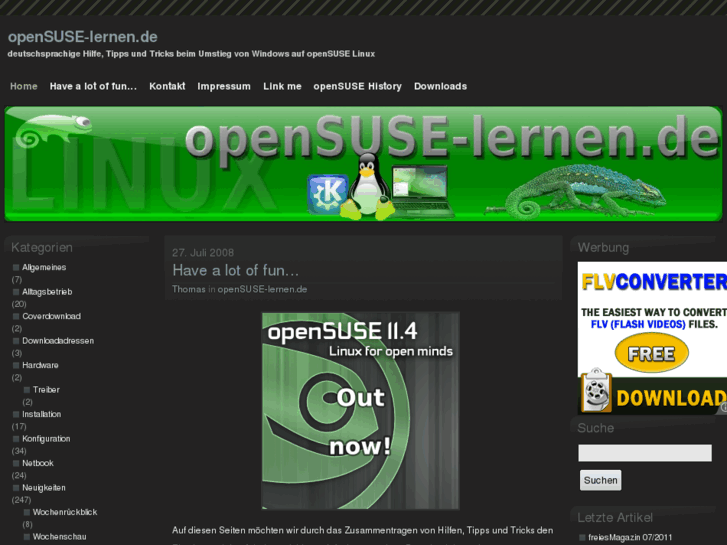Select the 'Link me' navigation item

[282, 86]
